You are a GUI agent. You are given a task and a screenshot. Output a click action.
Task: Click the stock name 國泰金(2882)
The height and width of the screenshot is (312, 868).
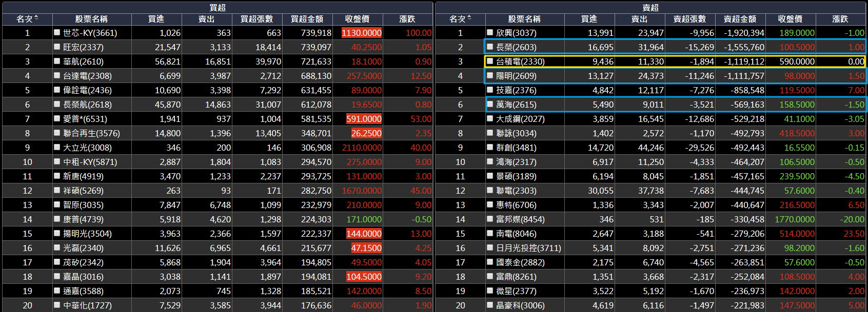click(520, 262)
